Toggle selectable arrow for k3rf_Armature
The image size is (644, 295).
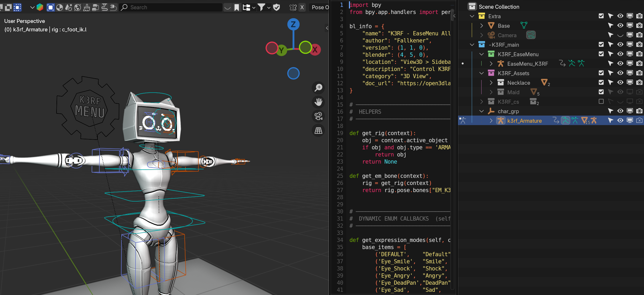(610, 121)
